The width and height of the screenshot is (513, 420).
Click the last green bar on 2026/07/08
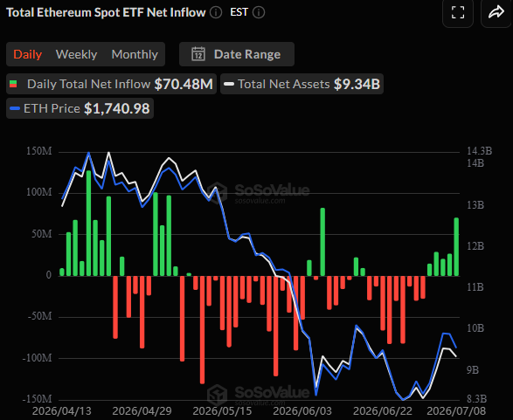click(x=456, y=247)
